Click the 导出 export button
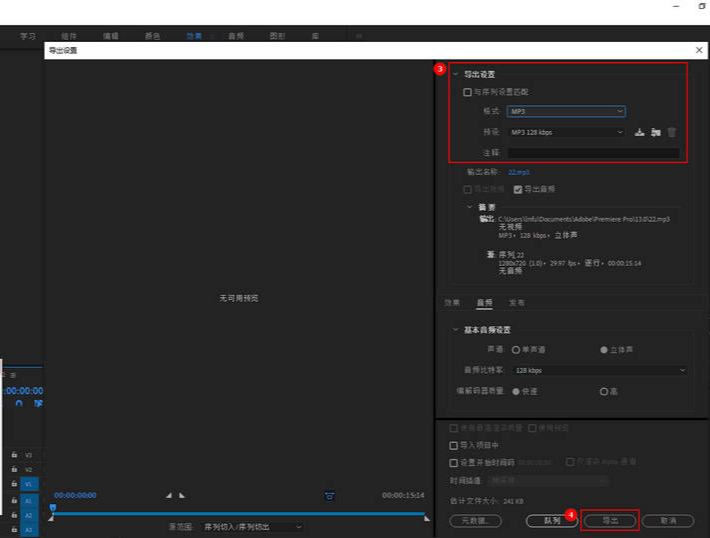The height and width of the screenshot is (538, 710). click(609, 521)
